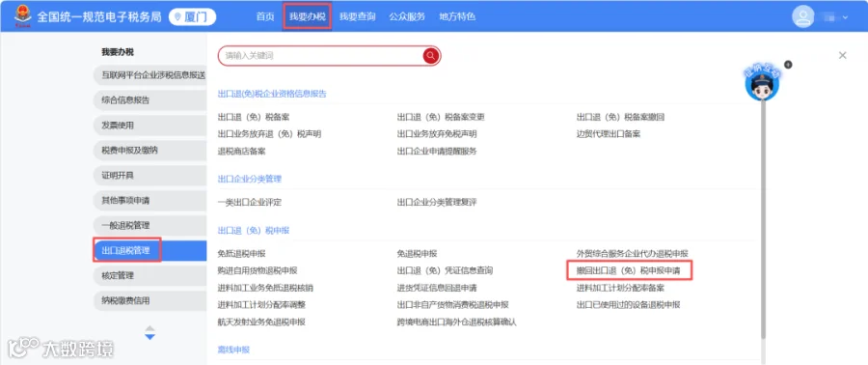Image resolution: width=868 pixels, height=365 pixels.
Task: Close the menu panel with X
Action: 842,55
